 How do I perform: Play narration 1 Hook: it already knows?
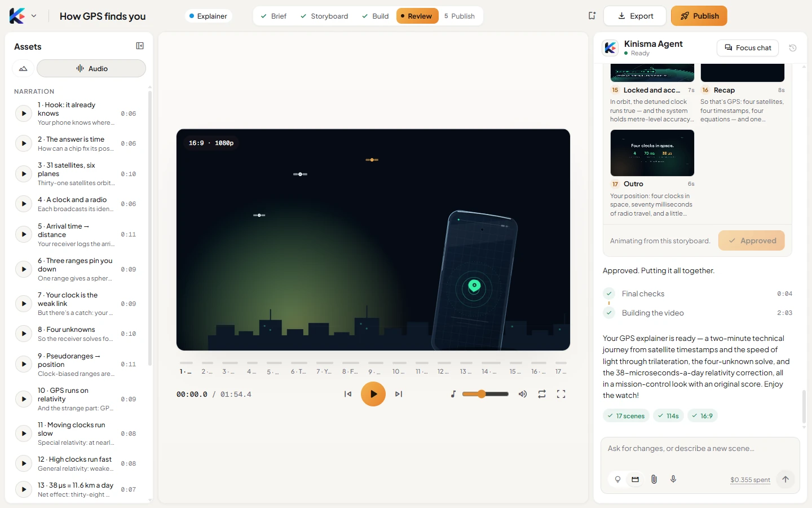24,113
